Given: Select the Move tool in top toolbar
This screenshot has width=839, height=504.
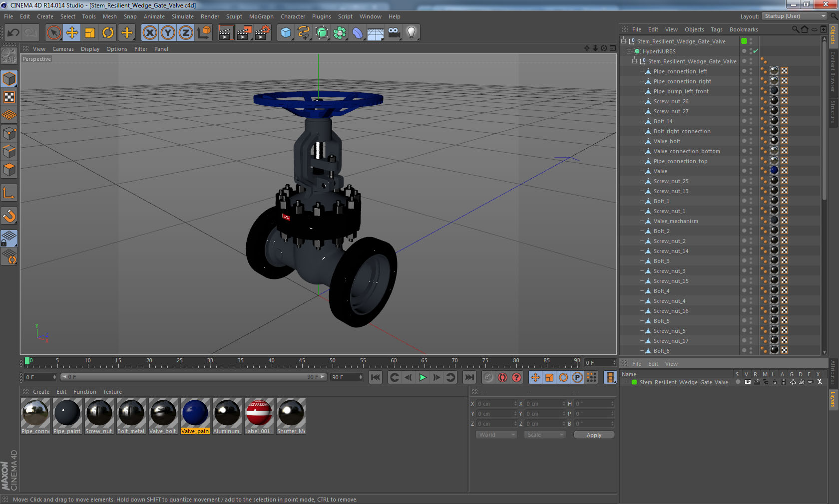Looking at the screenshot, I should 72,33.
